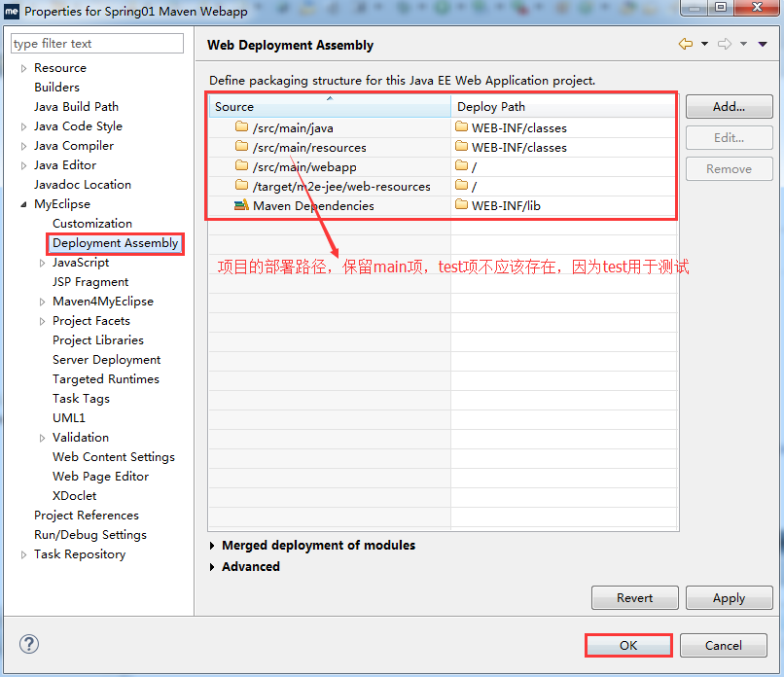Viewport: 784px width, 677px height.
Task: Click the back navigation arrow icon
Action: pos(686,44)
